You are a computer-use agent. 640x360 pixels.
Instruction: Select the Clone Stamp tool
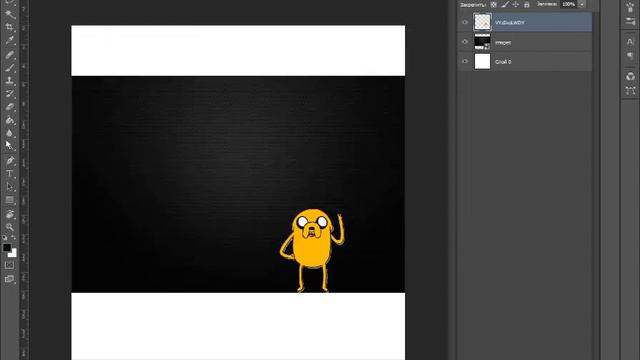(9, 81)
